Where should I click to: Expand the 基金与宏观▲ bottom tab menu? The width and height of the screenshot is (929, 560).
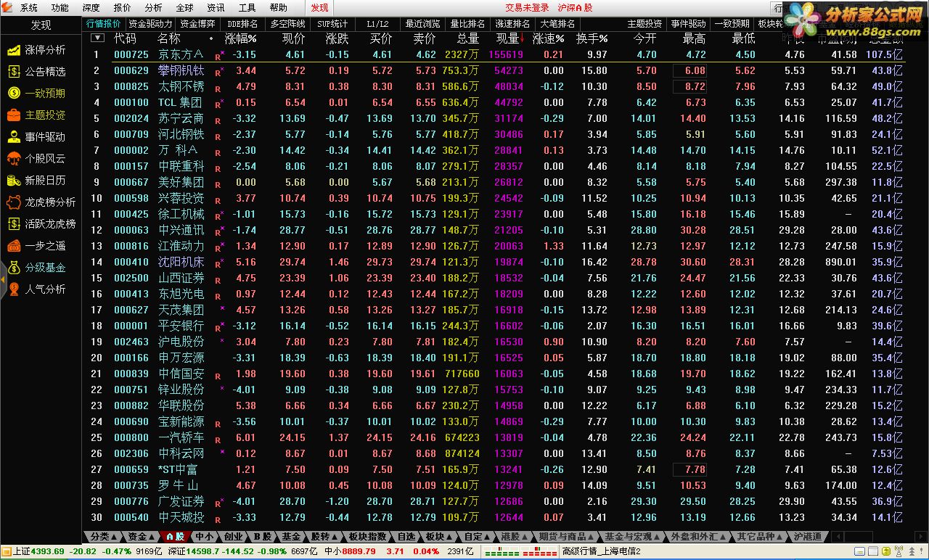631,537
